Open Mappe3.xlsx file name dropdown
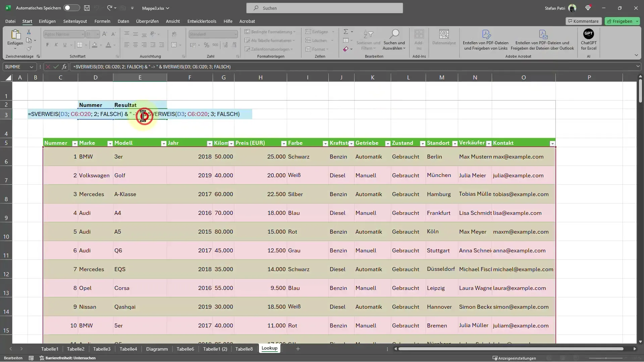This screenshot has width=644, height=362. pyautogui.click(x=156, y=8)
